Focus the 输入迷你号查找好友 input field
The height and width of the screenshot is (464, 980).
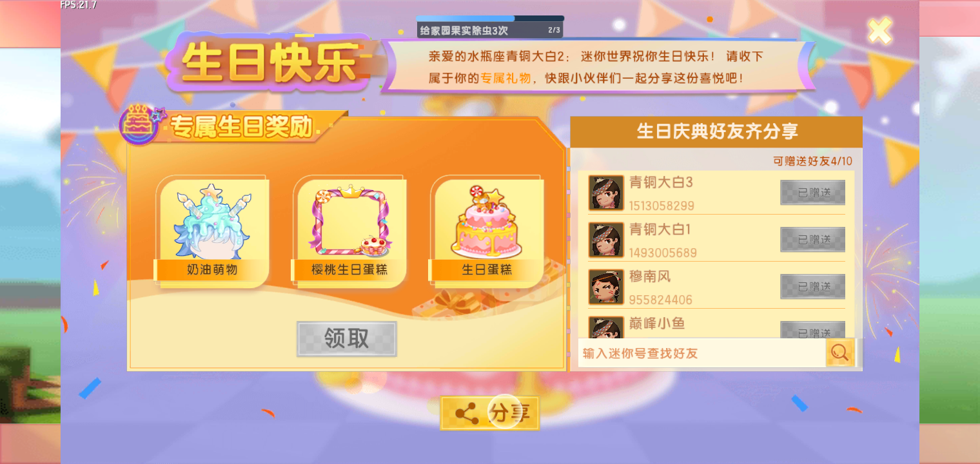pyautogui.click(x=701, y=353)
